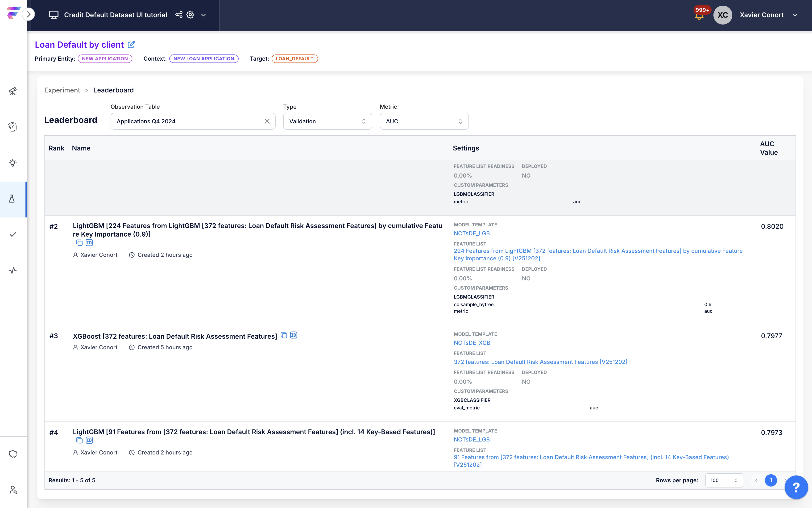This screenshot has width=812, height=508.
Task: Click the lightbulb ideation sidebar icon
Action: 13,163
